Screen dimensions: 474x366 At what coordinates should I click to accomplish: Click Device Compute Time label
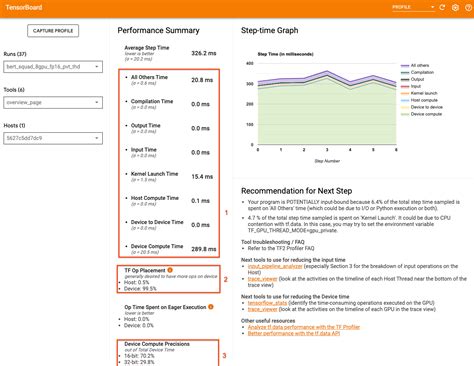pyautogui.click(x=157, y=246)
